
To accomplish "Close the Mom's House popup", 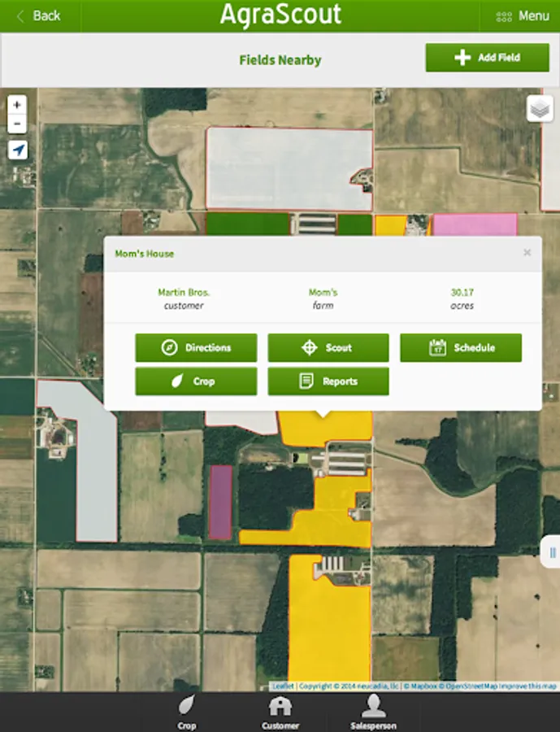I will (x=527, y=253).
